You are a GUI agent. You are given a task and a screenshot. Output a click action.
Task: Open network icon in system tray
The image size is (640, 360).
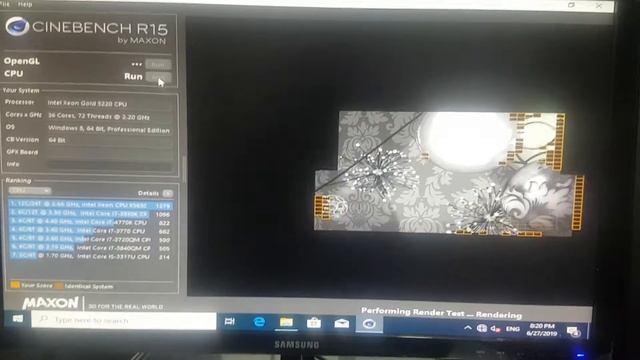click(482, 328)
